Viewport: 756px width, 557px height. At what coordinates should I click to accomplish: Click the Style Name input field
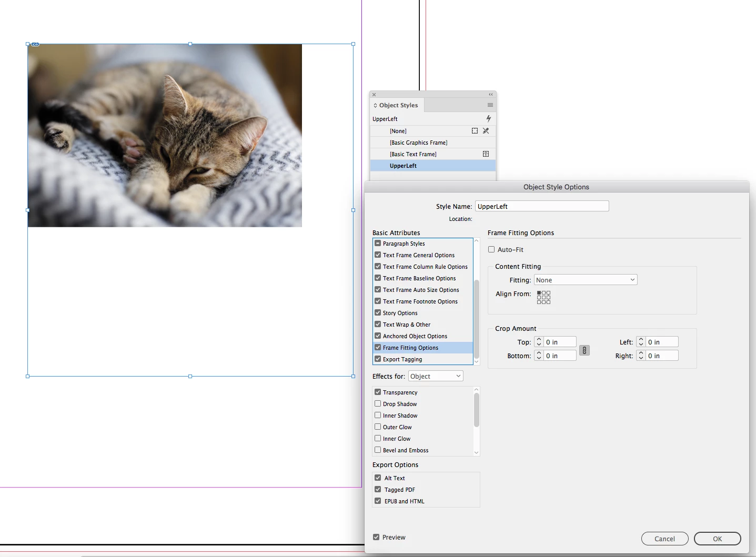542,206
